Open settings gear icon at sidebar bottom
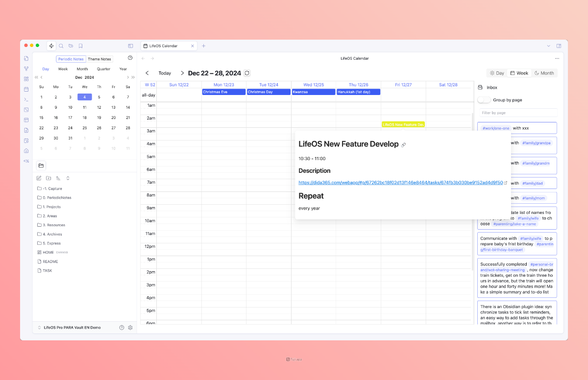 pyautogui.click(x=130, y=328)
